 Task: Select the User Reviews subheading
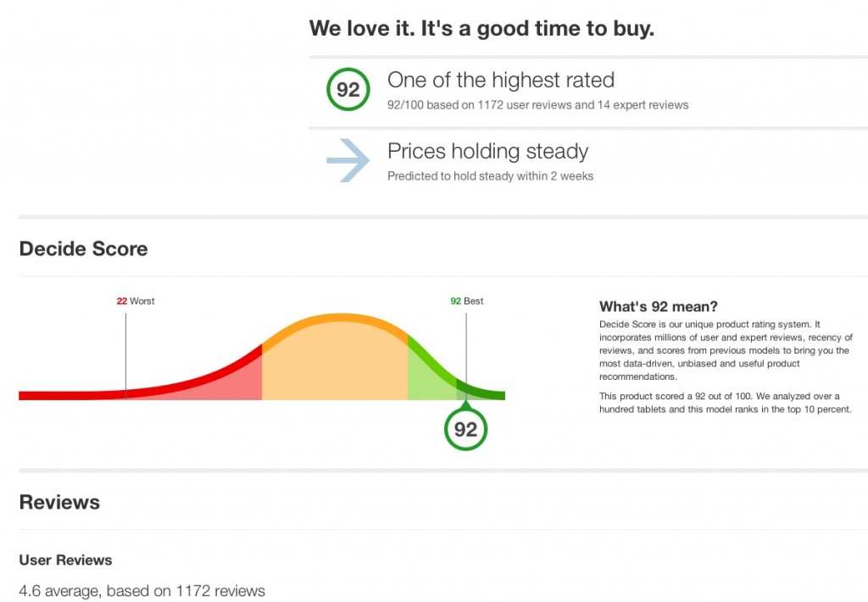click(66, 560)
